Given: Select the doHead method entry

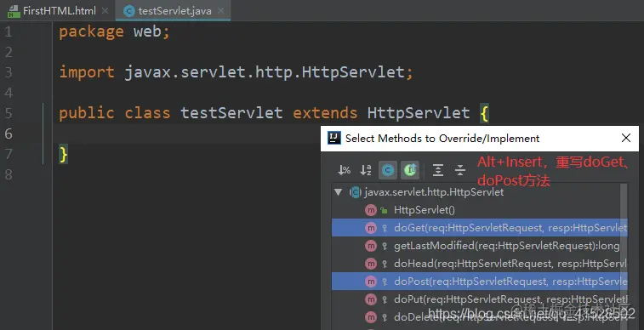Looking at the screenshot, I should [x=479, y=264].
